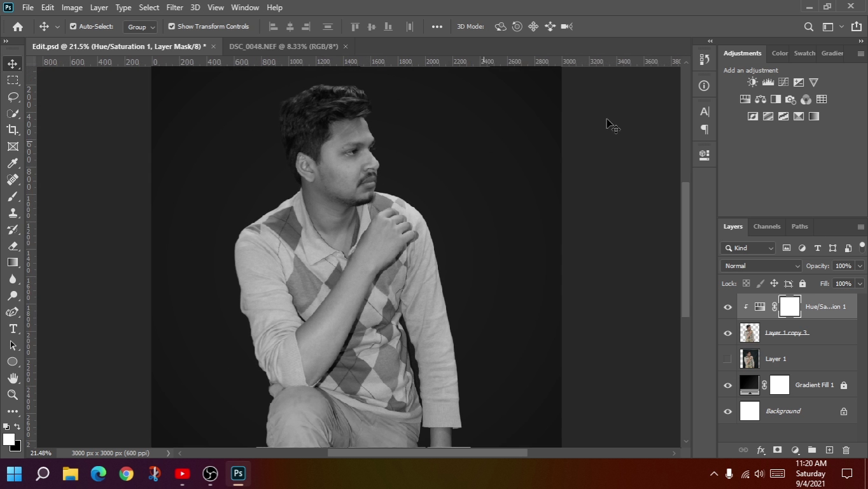Click the Gradient Fill 1 layer thumbnail
Viewport: 868px width, 489px height.
[x=749, y=385]
